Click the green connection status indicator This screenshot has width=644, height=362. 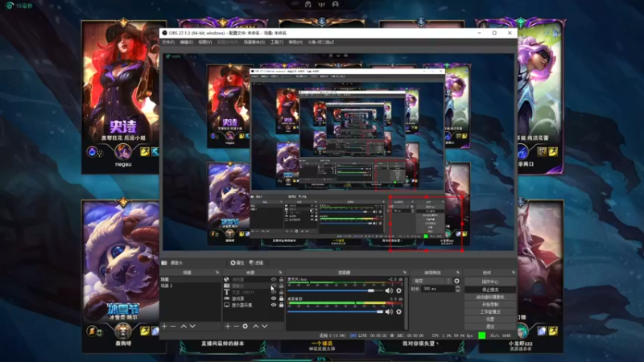pyautogui.click(x=481, y=335)
